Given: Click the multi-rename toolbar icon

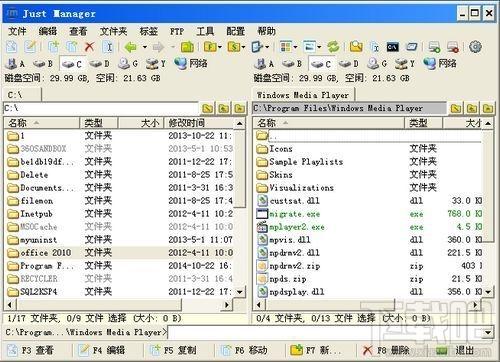Looking at the screenshot, I should (x=375, y=47).
